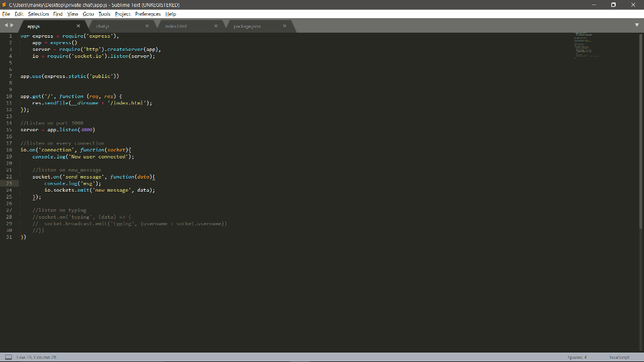Close the package.json tab with its X icon
The width and height of the screenshot is (644, 362).
[283, 26]
